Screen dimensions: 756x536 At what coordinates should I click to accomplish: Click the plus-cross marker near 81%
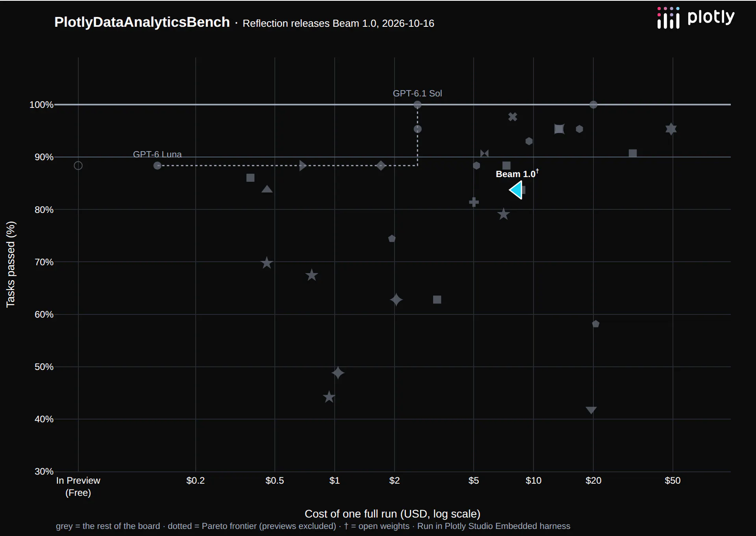point(474,202)
